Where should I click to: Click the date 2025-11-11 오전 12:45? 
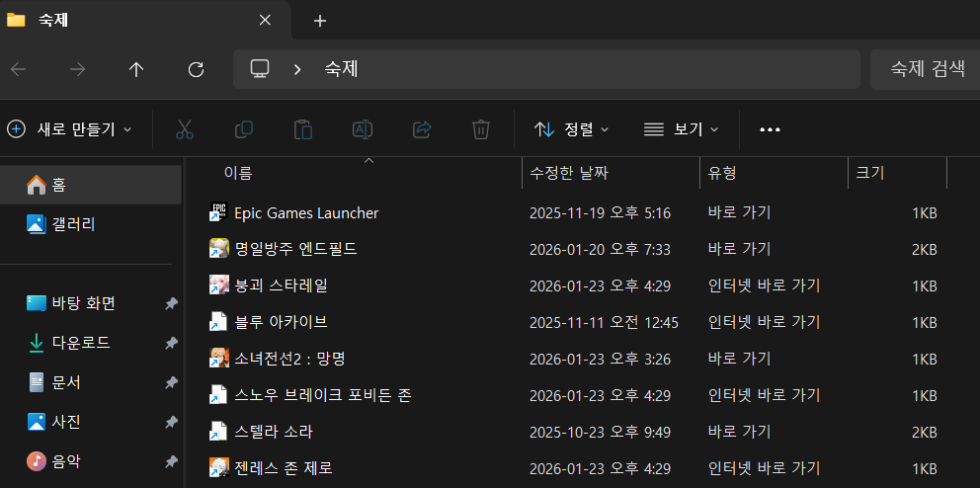(604, 322)
